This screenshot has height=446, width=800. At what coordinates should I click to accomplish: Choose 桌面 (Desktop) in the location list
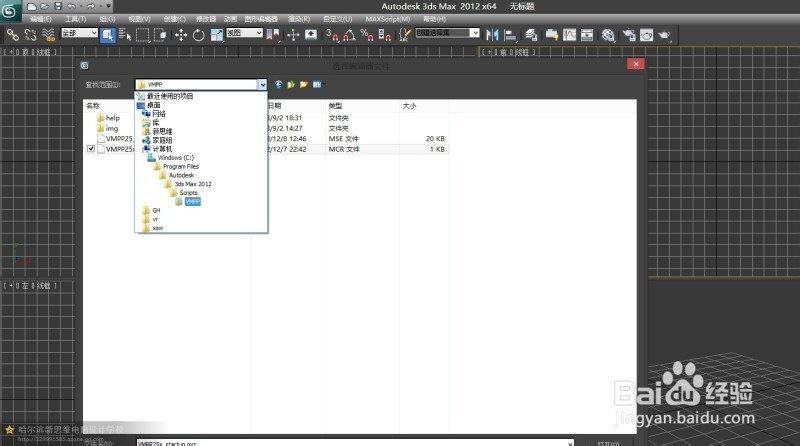click(153, 104)
